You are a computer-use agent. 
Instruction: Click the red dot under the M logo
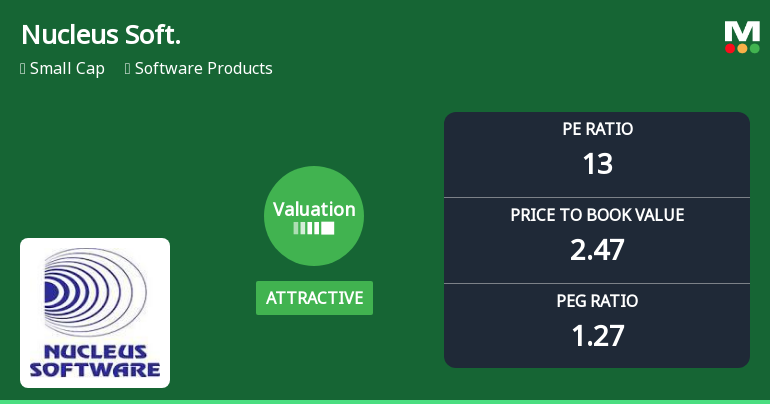click(730, 48)
